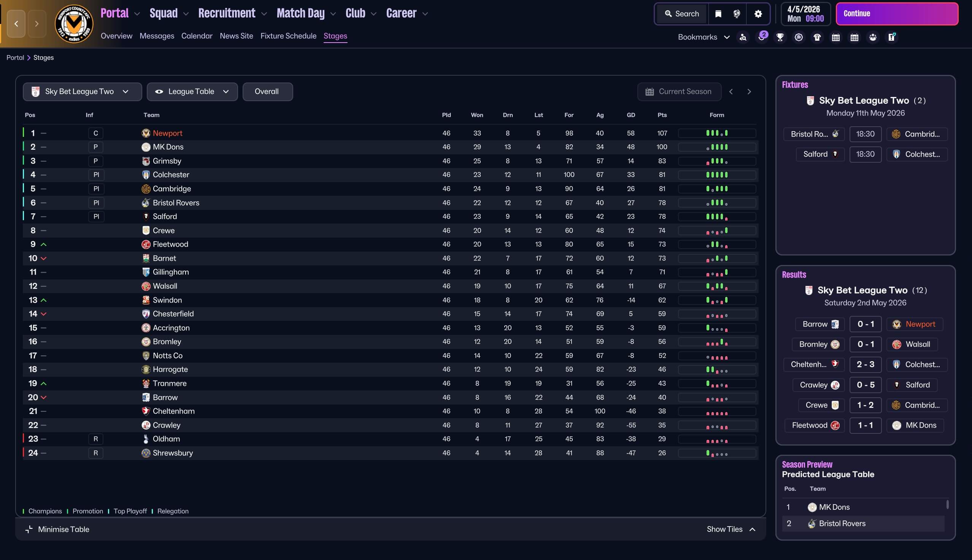Click the group of people icon

pos(873,37)
